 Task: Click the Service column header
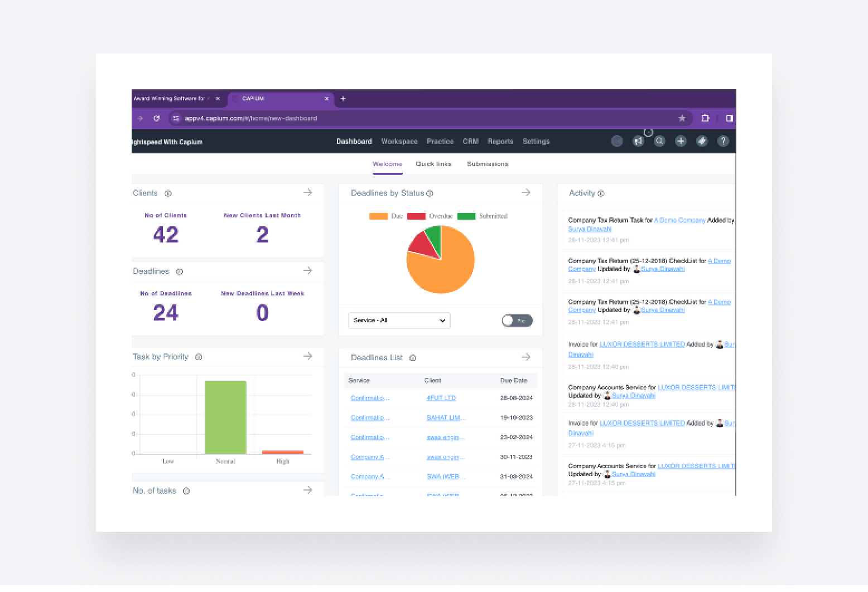[x=359, y=381]
